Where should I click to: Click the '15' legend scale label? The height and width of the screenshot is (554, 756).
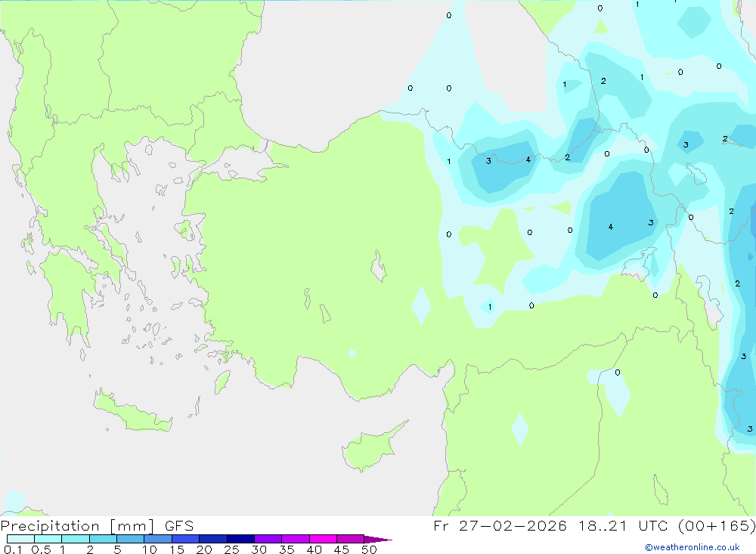tap(177, 549)
